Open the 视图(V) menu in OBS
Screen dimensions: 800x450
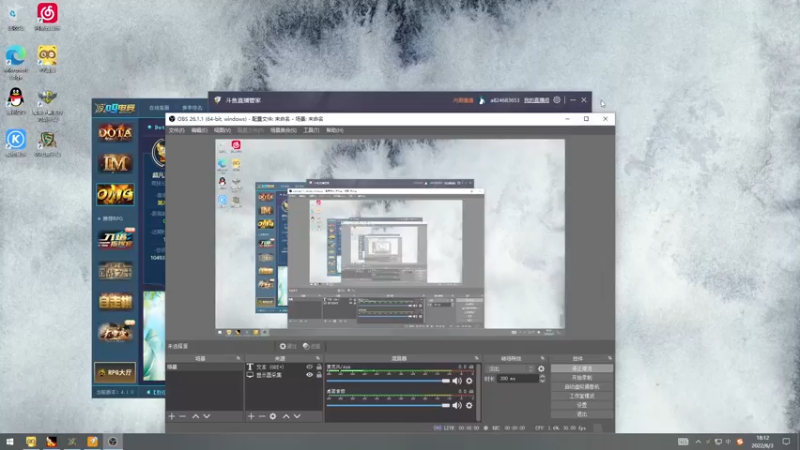point(222,130)
